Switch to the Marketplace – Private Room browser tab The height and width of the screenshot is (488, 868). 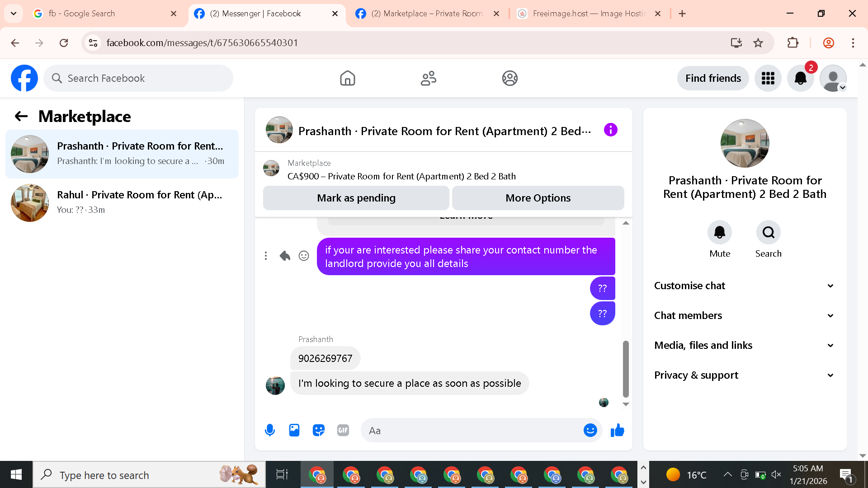coord(426,14)
